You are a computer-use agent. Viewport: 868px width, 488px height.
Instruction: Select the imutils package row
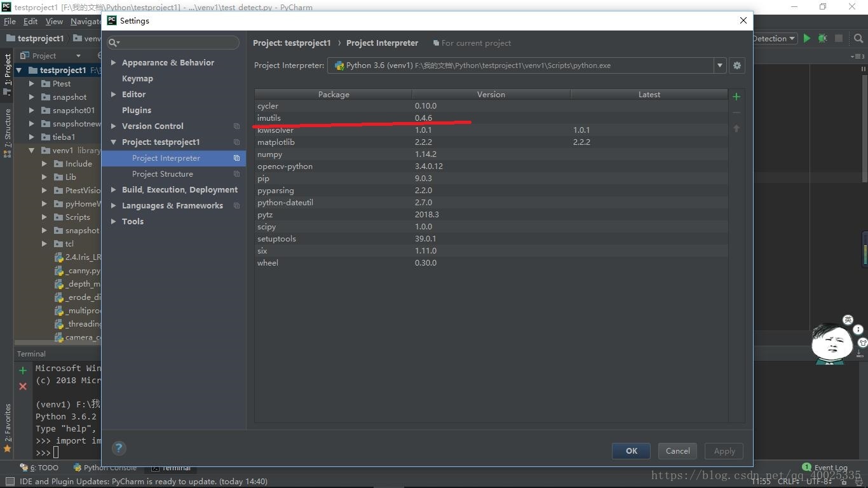pyautogui.click(x=491, y=118)
